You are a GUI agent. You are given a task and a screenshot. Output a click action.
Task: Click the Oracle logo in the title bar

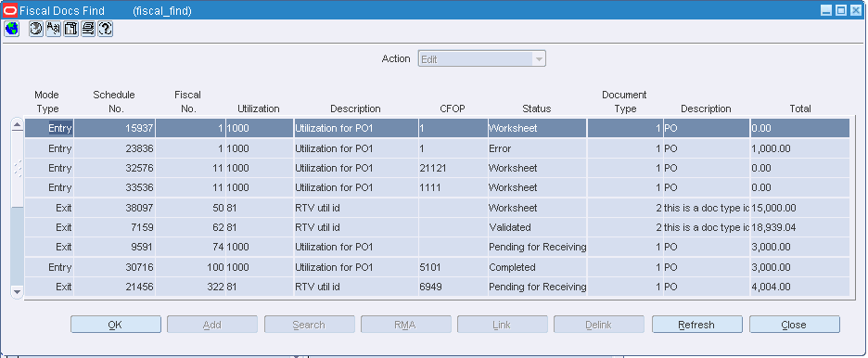pos(10,10)
